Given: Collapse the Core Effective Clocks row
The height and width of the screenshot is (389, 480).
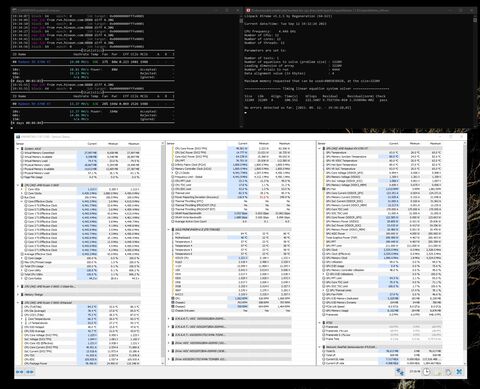Looking at the screenshot, I should coord(22,201).
